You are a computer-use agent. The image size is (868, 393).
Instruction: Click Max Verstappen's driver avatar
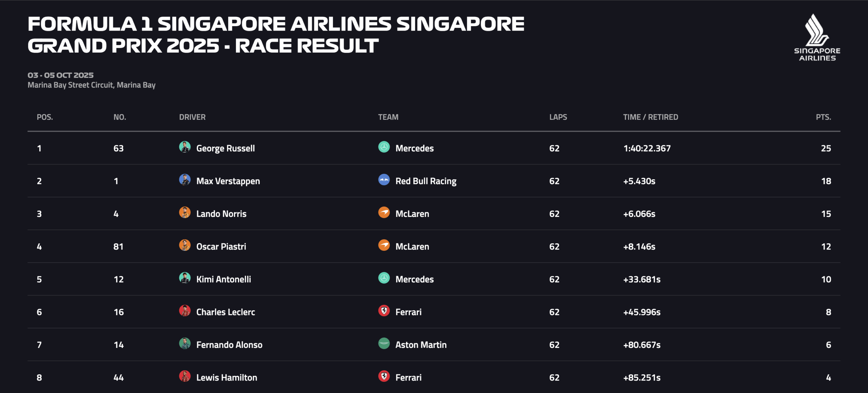[184, 180]
